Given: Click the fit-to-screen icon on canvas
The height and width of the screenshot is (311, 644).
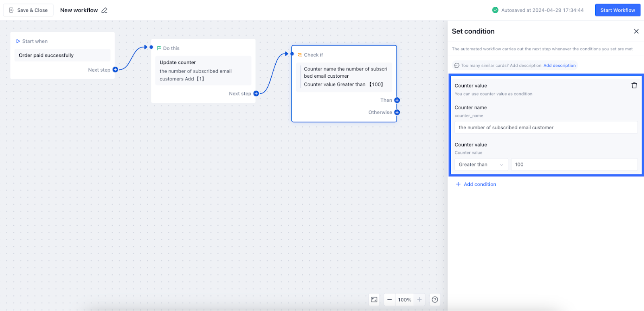Looking at the screenshot, I should coord(374,299).
